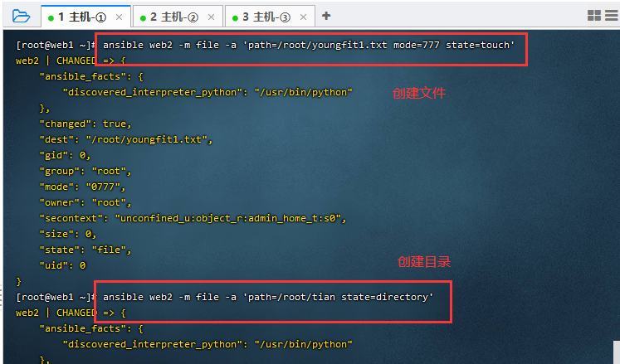Click the state=directory command line
Viewport: 620px width, 364px height.
pyautogui.click(x=268, y=297)
